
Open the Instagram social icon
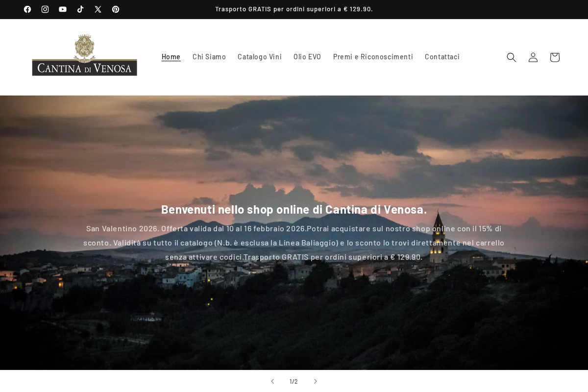tap(45, 9)
